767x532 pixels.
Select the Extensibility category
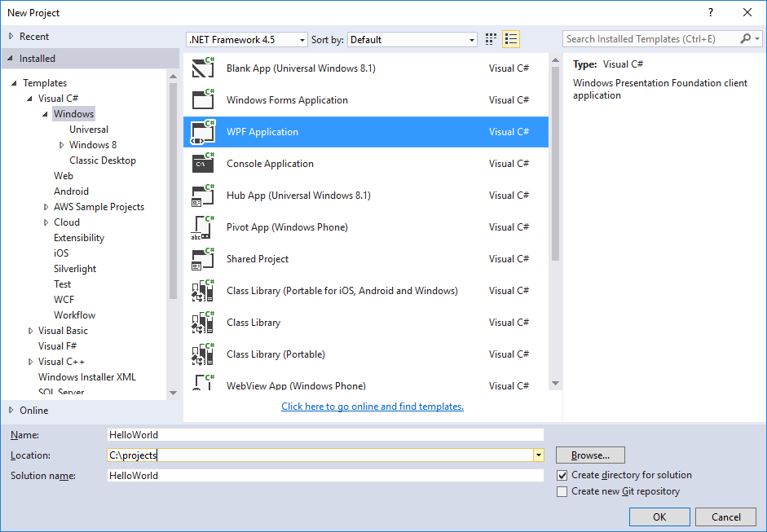point(79,238)
